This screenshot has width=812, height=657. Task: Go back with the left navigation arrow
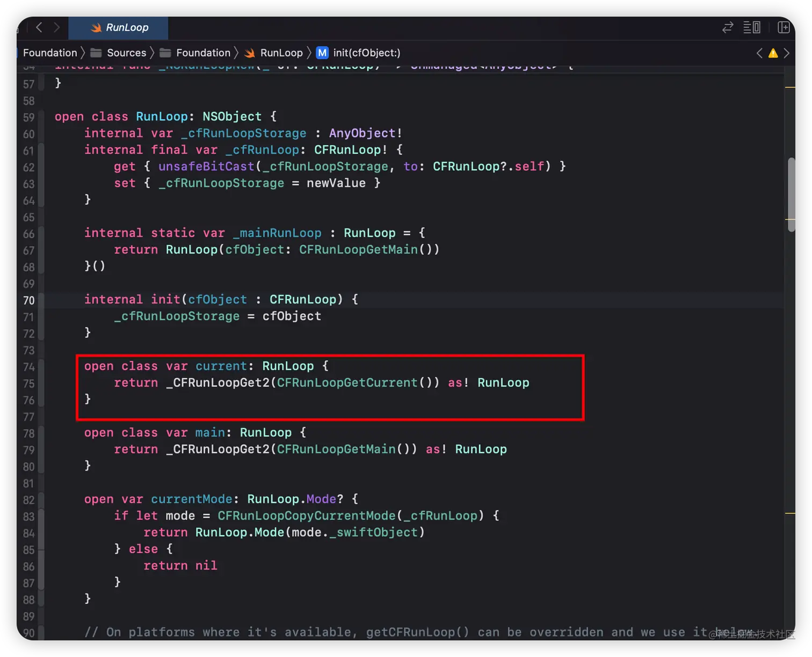[x=39, y=27]
